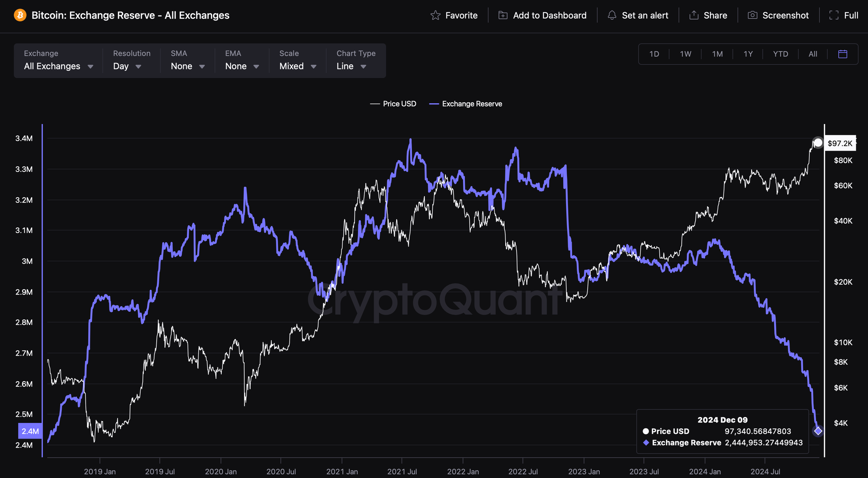This screenshot has height=478, width=868.
Task: Click Add to Dashboard text
Action: point(549,16)
